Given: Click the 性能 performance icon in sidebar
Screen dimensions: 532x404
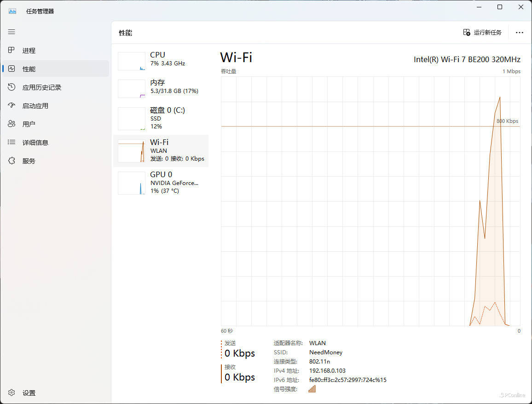Looking at the screenshot, I should tap(12, 69).
